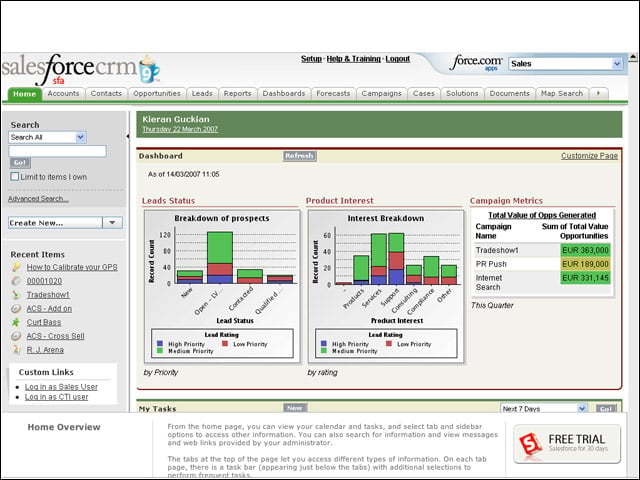
Task: Click the case icon beside 00001020
Action: pyautogui.click(x=16, y=281)
